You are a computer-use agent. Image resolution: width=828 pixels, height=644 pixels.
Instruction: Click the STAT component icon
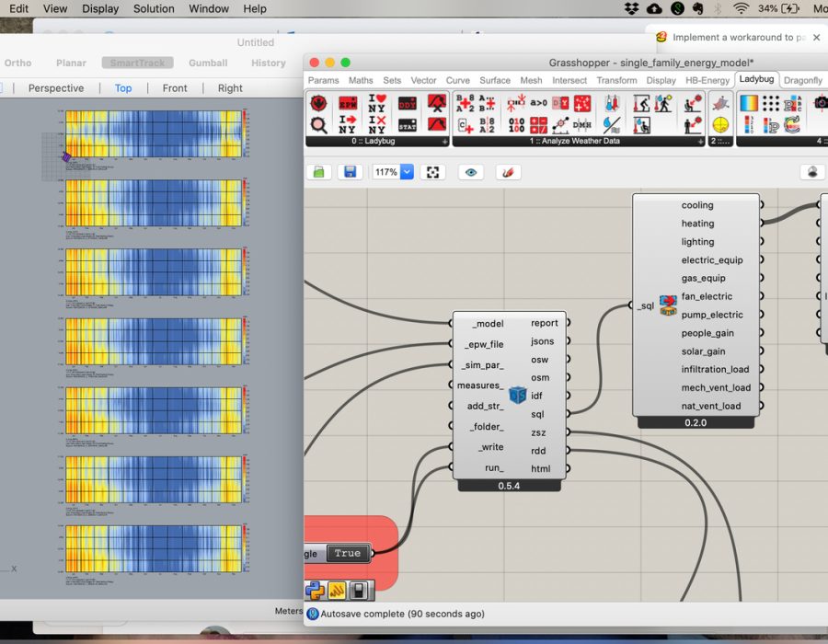(408, 125)
